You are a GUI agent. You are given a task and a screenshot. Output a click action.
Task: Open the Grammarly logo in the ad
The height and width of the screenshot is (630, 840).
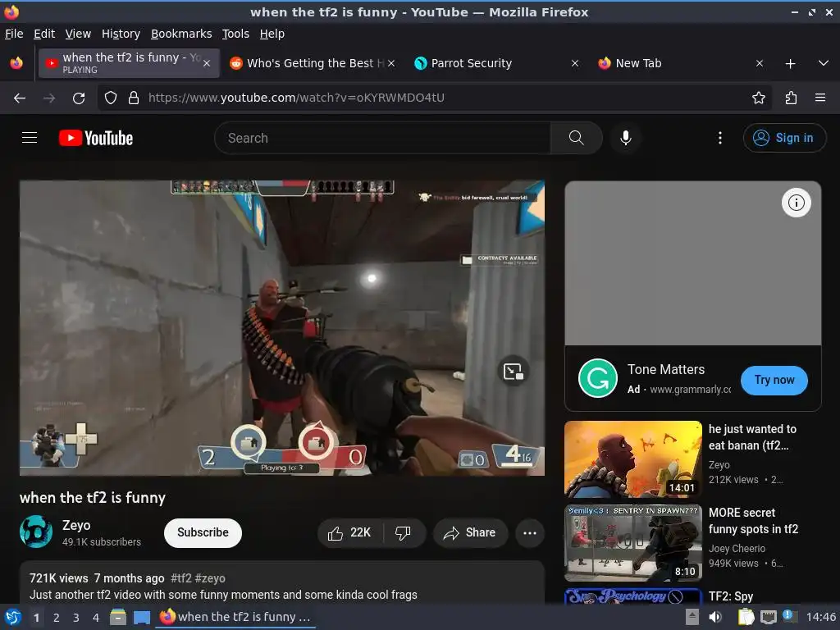tap(598, 378)
